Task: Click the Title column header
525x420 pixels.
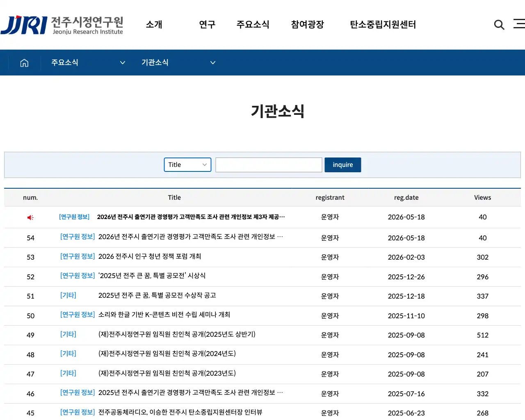Action: 174,198
